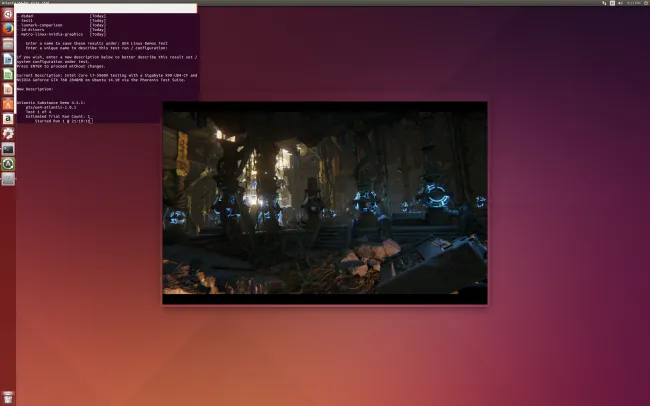Open the Files manager in dock
Screen dimensions: 650x406
[x=8, y=44]
